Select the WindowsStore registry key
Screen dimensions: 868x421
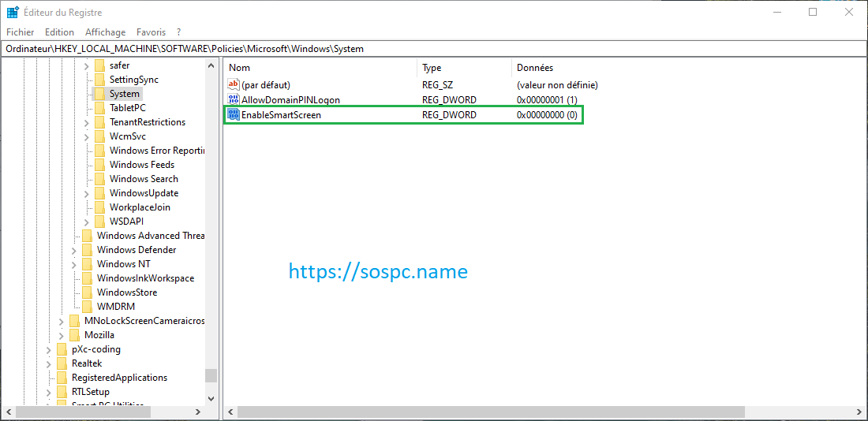tap(126, 292)
